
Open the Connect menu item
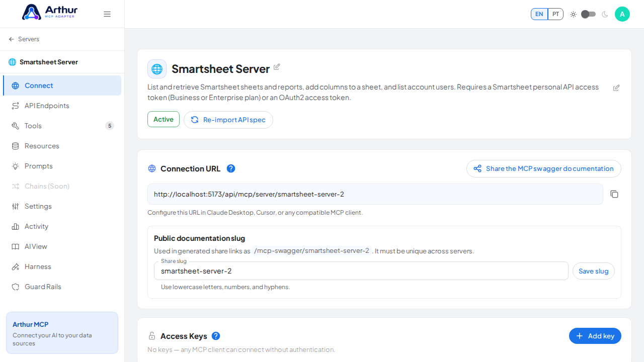coord(62,85)
